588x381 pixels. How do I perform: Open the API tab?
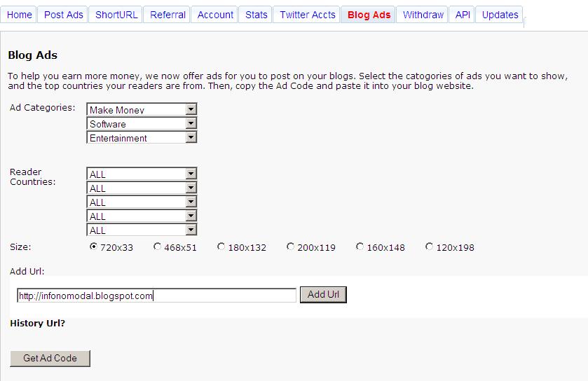(x=463, y=15)
